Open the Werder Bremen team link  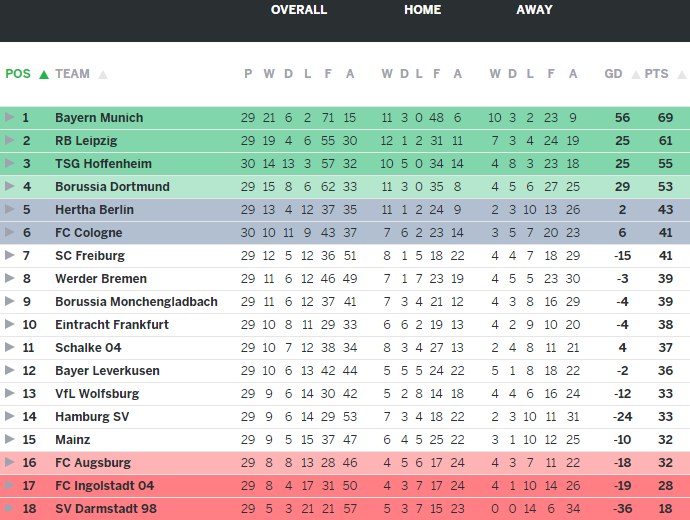click(101, 279)
